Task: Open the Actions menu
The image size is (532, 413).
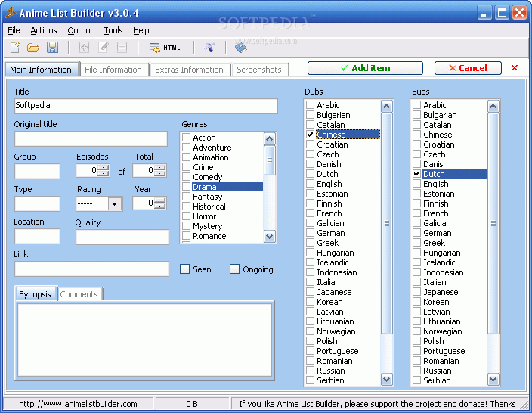Action: point(44,30)
